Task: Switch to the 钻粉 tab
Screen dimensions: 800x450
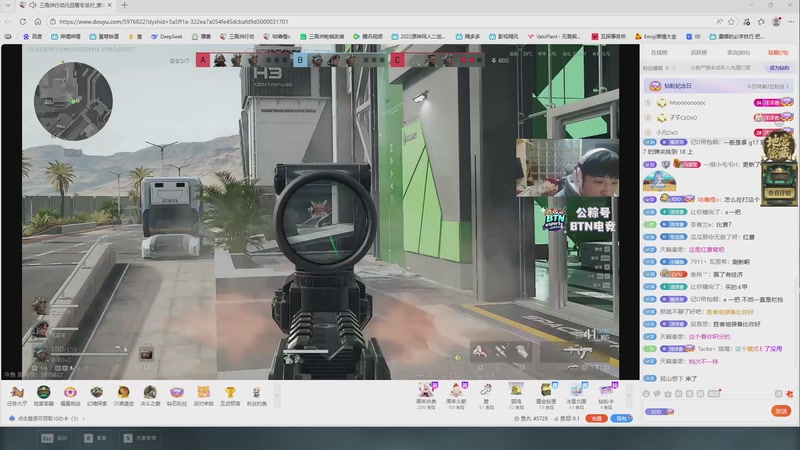Action: click(x=778, y=53)
